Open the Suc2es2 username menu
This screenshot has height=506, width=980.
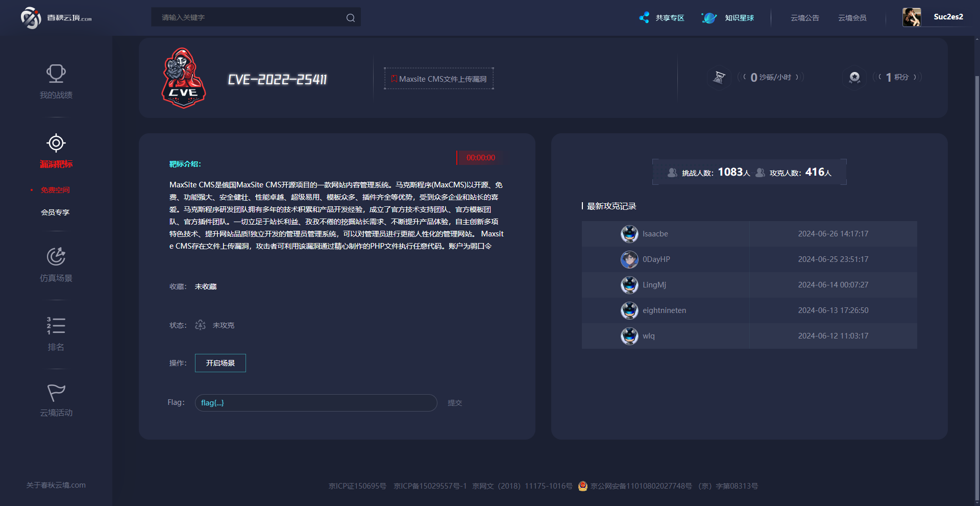pyautogui.click(x=948, y=17)
